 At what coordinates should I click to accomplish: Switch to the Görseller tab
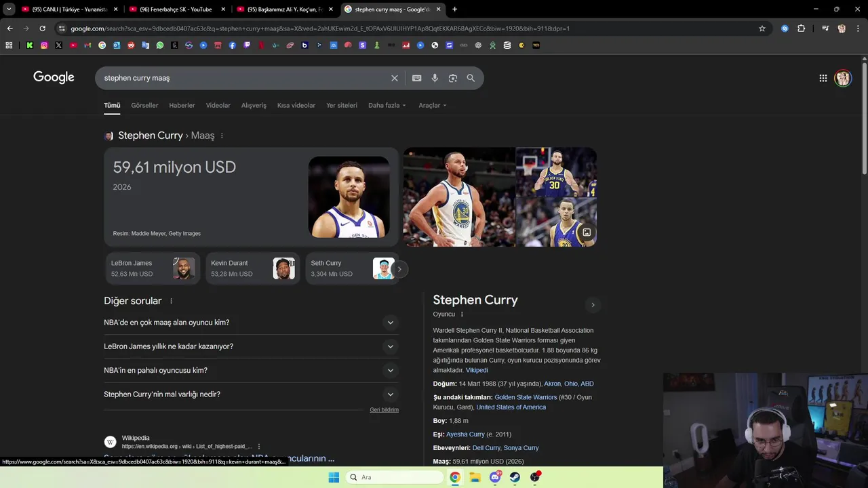click(x=144, y=105)
